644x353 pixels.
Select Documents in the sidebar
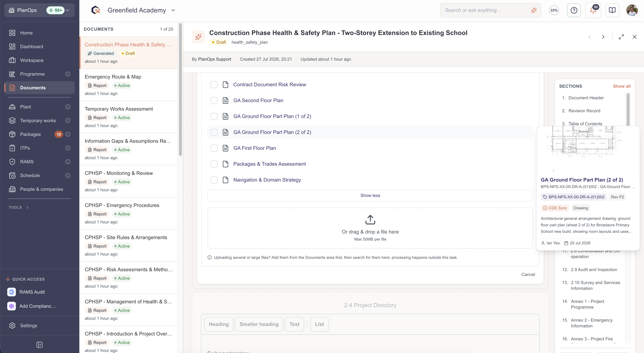pyautogui.click(x=40, y=88)
